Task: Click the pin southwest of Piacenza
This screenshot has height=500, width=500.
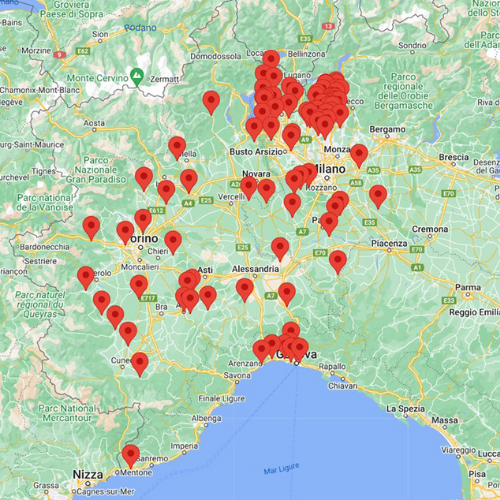Action: (338, 262)
